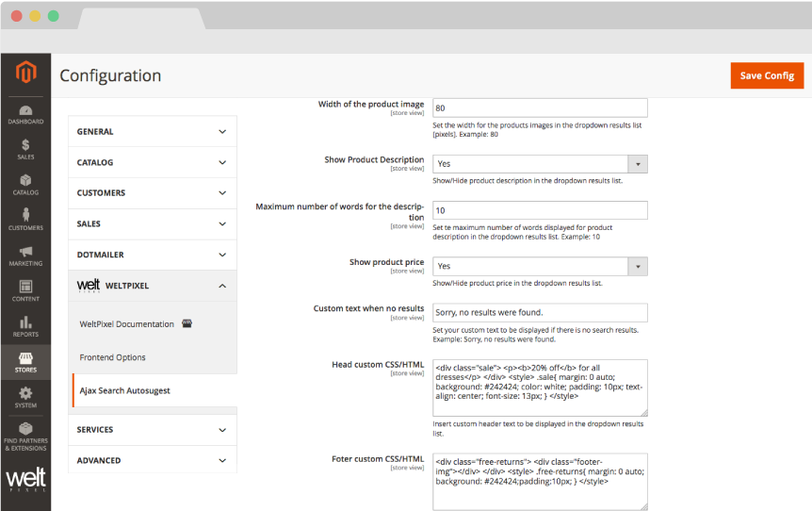
Task: Expand the General configuration section
Action: pos(154,132)
